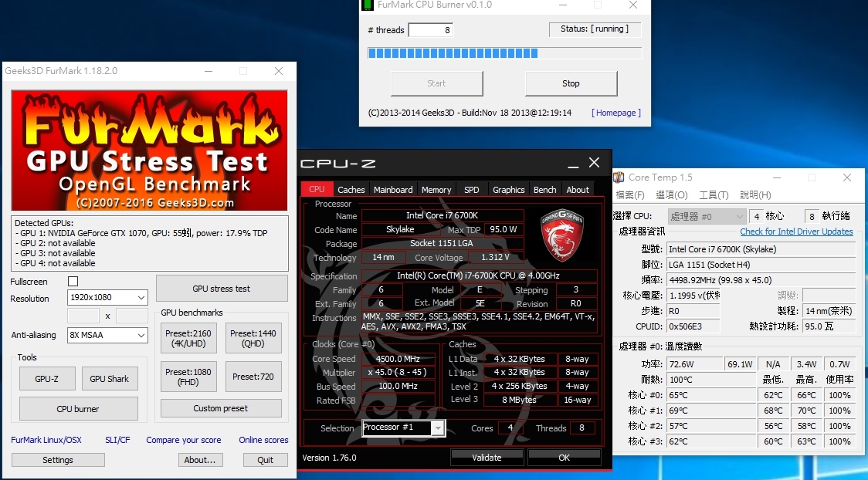Image resolution: width=868 pixels, height=480 pixels.
Task: Run Preset:1440 (QHD) benchmark
Action: [253, 339]
